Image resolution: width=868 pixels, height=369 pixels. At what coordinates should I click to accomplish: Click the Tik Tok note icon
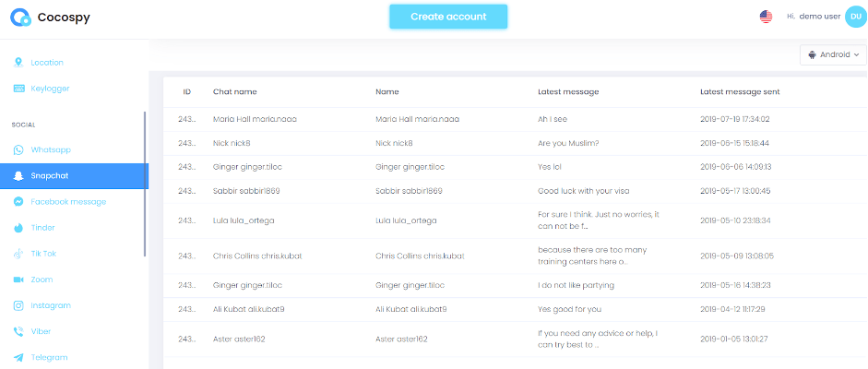click(x=18, y=254)
